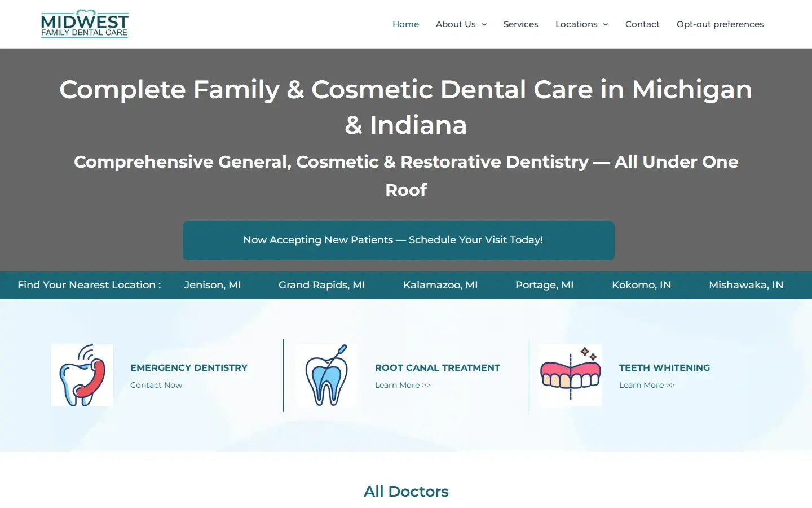Image resolution: width=812 pixels, height=508 pixels.
Task: Click the teeth whitening dentures icon
Action: pyautogui.click(x=571, y=375)
